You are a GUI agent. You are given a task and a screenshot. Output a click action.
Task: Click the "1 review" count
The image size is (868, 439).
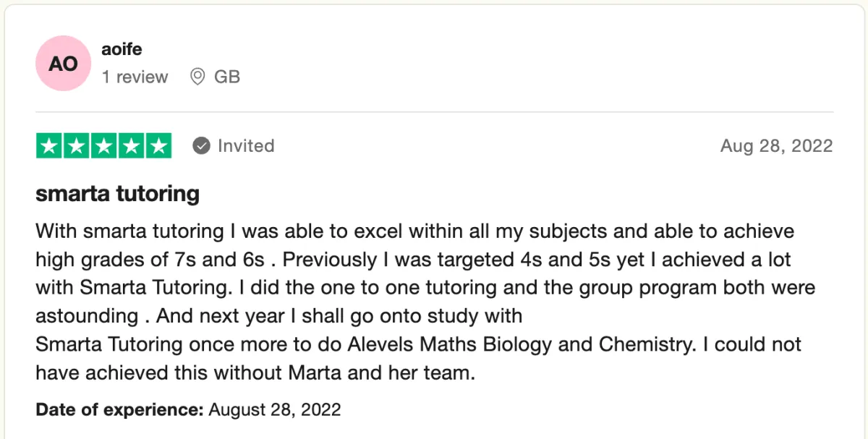click(x=135, y=77)
